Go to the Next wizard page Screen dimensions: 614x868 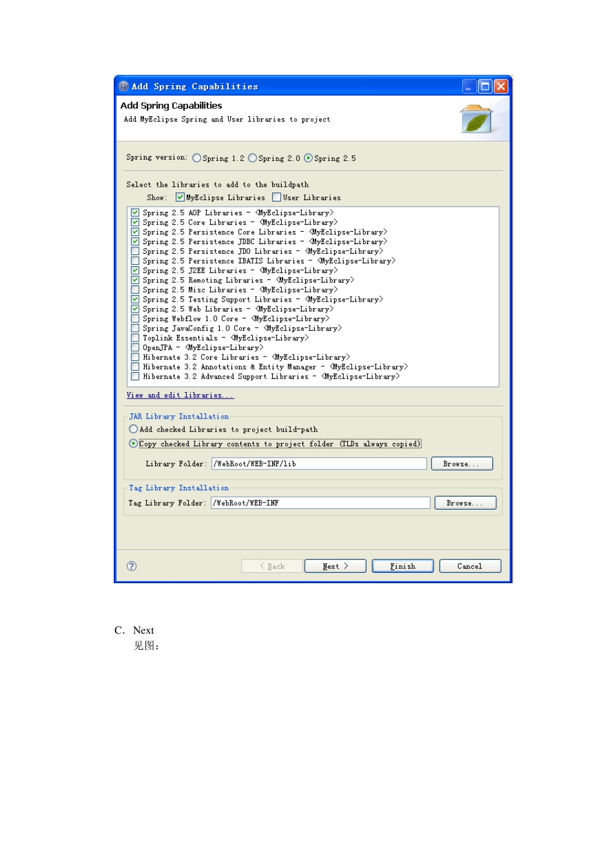coord(335,566)
